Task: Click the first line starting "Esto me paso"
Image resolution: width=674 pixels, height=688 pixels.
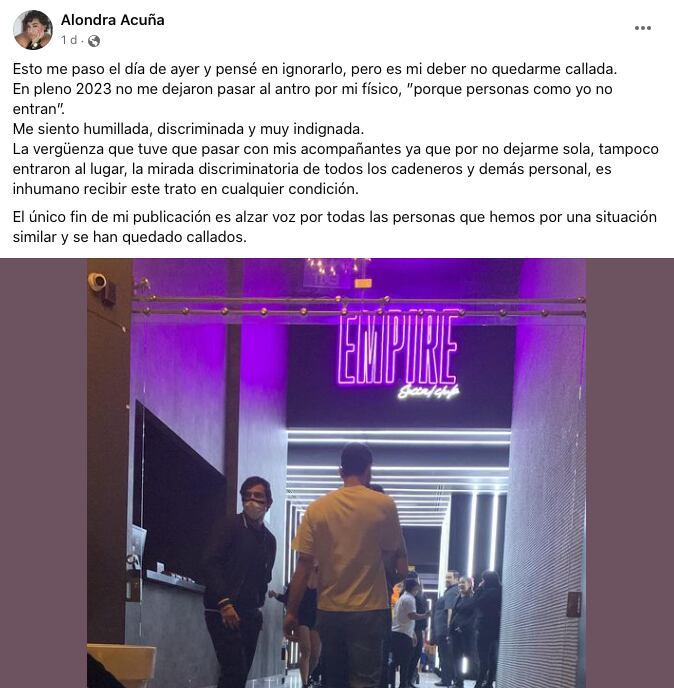Action: (315, 69)
